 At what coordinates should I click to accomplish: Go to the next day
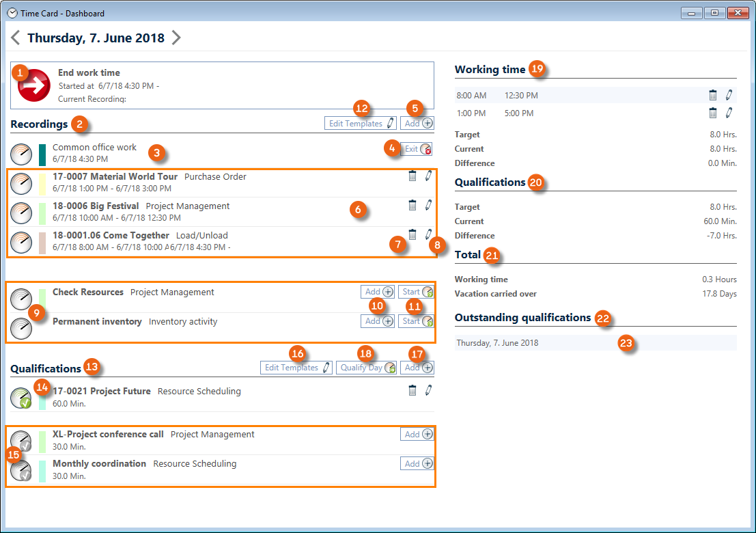coord(176,38)
